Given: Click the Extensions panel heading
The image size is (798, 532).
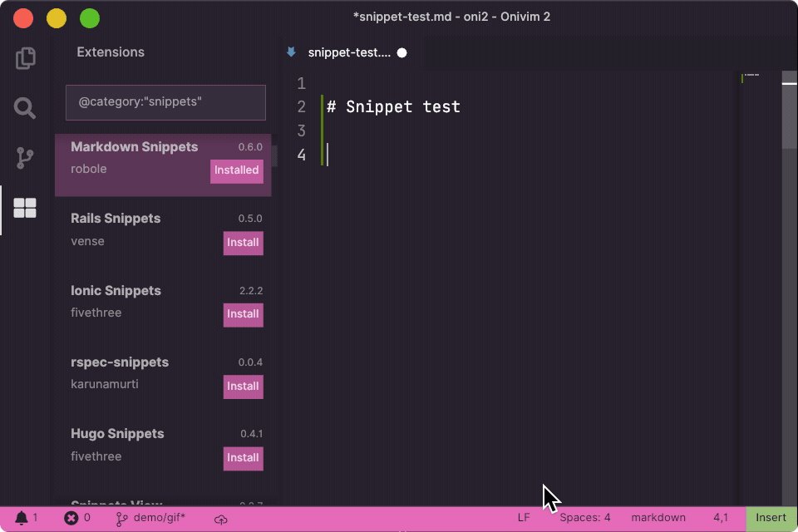Looking at the screenshot, I should [111, 52].
